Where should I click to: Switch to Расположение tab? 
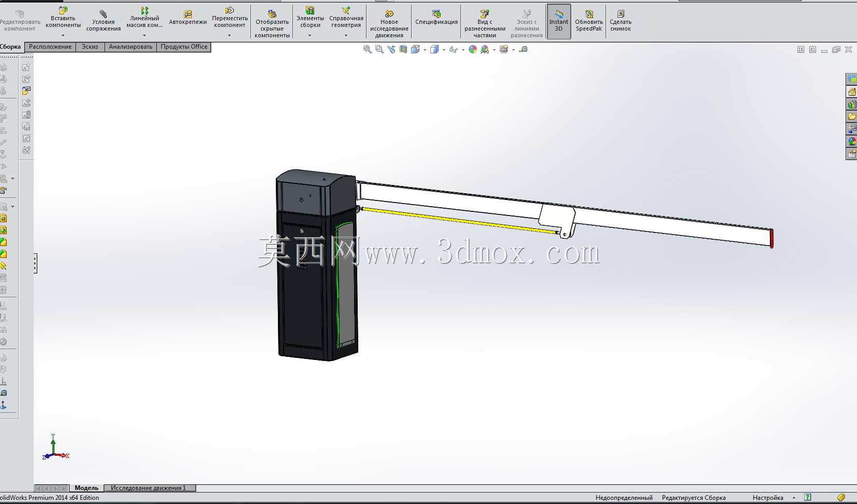coord(50,47)
